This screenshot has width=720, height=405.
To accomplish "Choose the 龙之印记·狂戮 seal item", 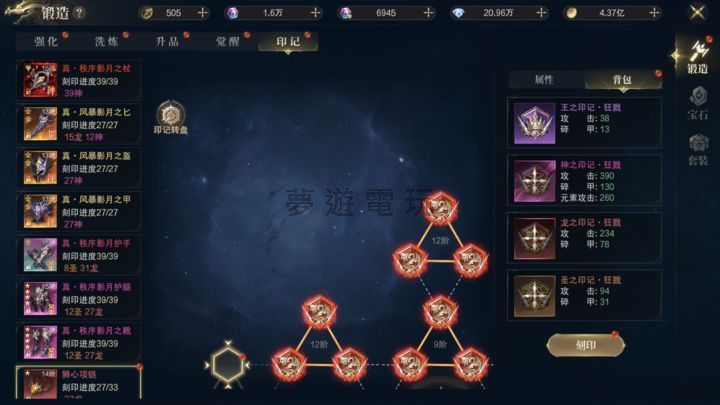I will (584, 238).
